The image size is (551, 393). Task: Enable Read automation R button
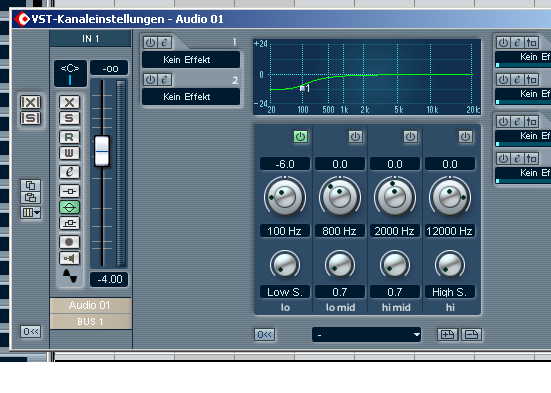tap(69, 137)
